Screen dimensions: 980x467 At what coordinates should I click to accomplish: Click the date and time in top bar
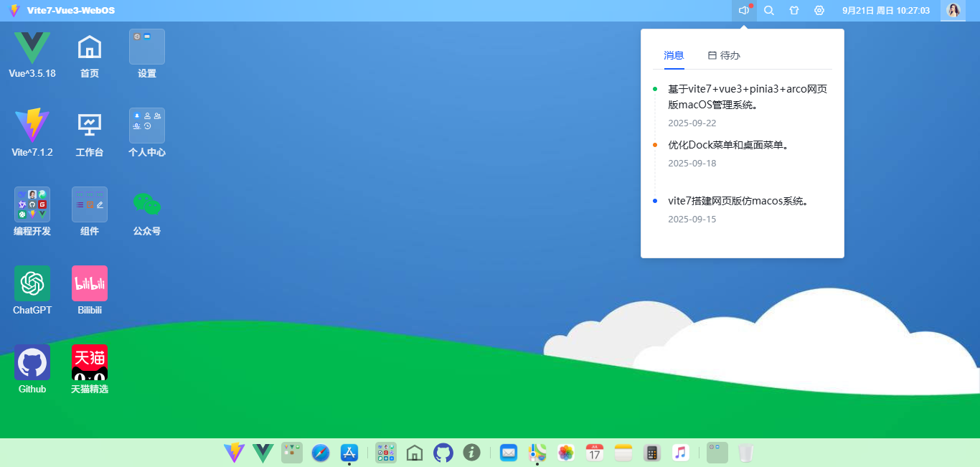click(x=886, y=11)
